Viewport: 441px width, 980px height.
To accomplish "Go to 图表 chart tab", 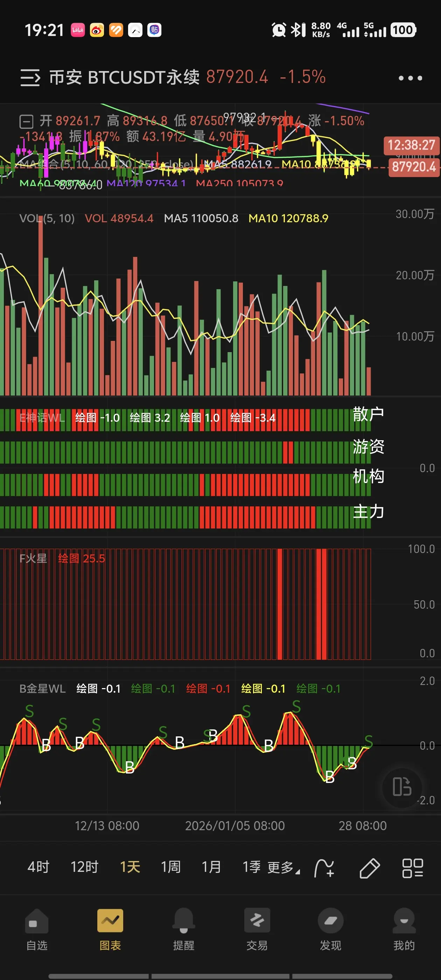I will pos(110,930).
